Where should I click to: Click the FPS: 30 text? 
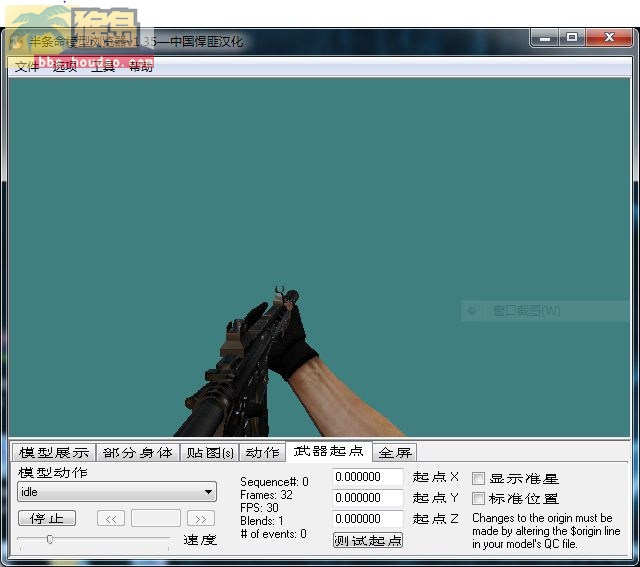point(259,508)
